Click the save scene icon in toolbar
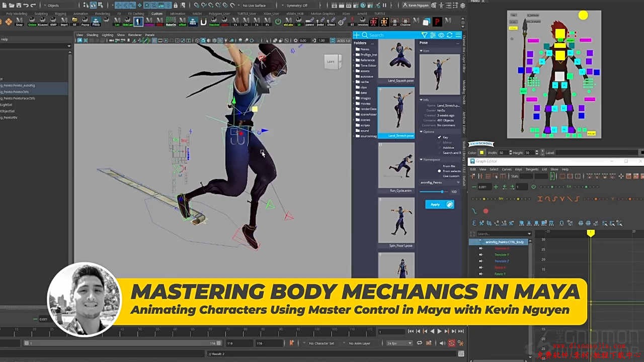 tap(19, 6)
